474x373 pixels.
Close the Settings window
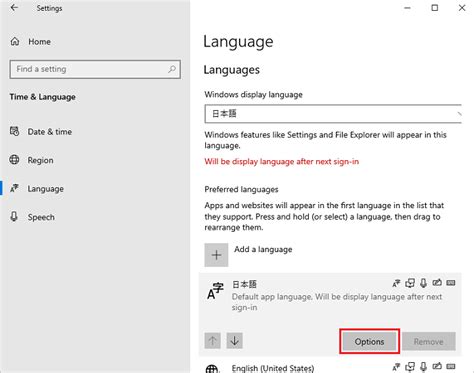[x=462, y=8]
